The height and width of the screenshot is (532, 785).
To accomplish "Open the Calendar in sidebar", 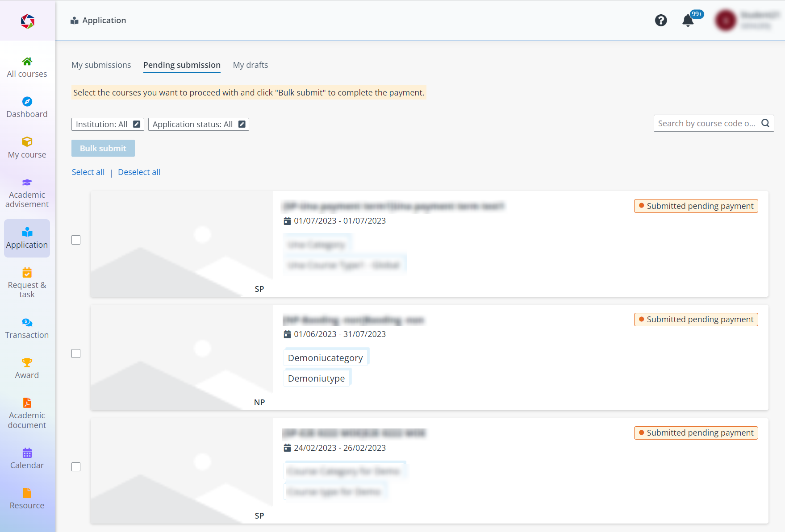I will 27,459.
